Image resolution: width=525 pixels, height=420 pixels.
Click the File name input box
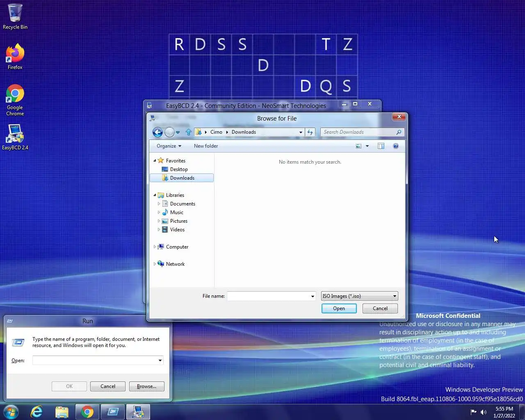click(x=268, y=296)
